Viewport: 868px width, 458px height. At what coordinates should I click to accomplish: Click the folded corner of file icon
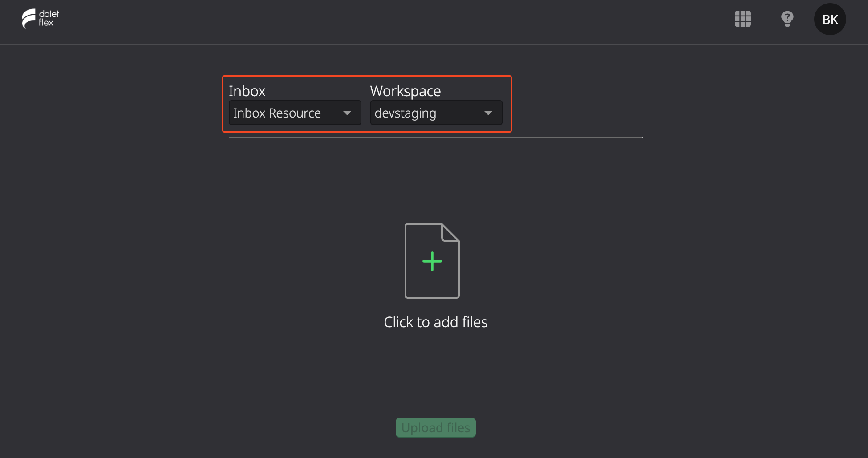[x=450, y=232]
